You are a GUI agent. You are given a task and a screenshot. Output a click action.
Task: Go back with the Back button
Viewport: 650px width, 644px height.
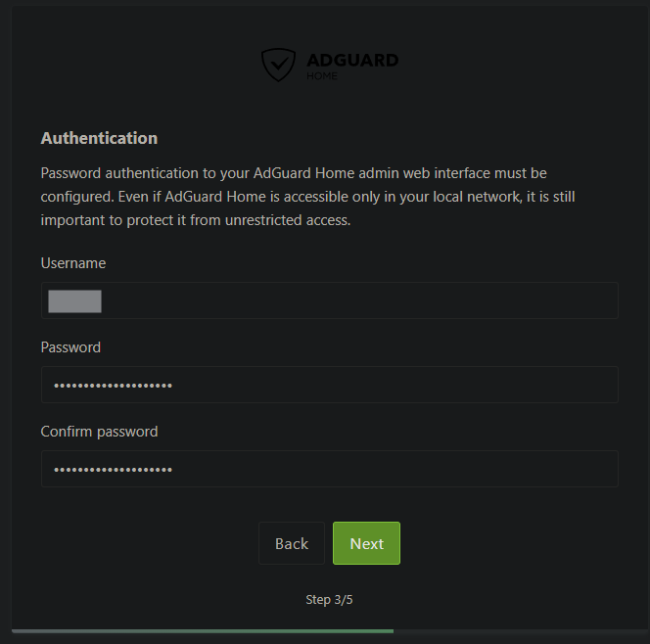point(292,543)
